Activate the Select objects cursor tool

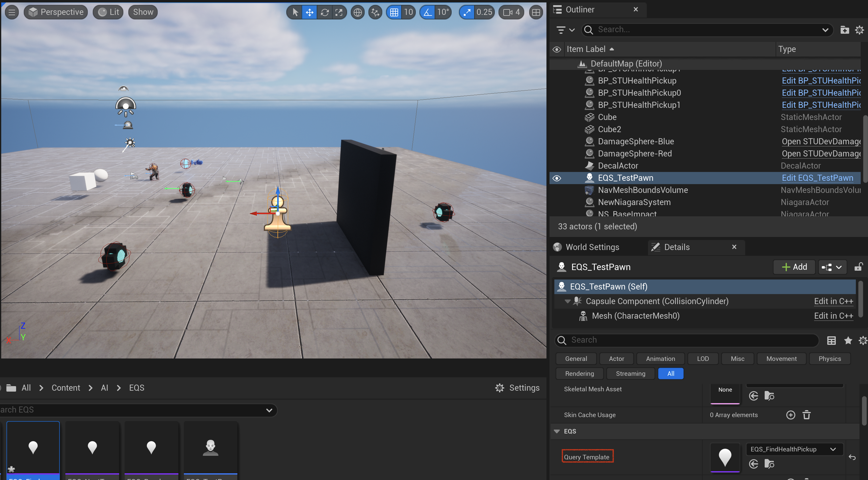tap(295, 12)
